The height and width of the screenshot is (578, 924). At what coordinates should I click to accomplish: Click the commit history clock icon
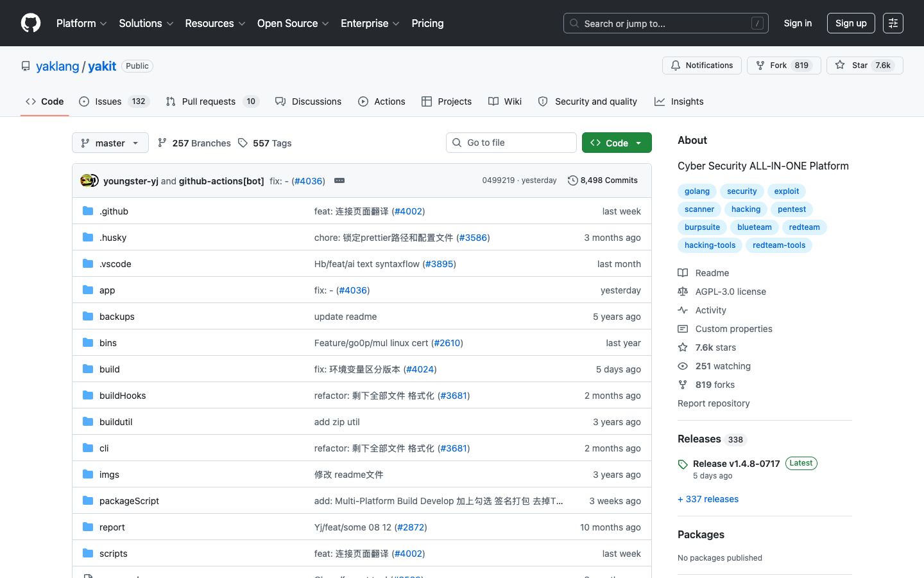pos(573,180)
